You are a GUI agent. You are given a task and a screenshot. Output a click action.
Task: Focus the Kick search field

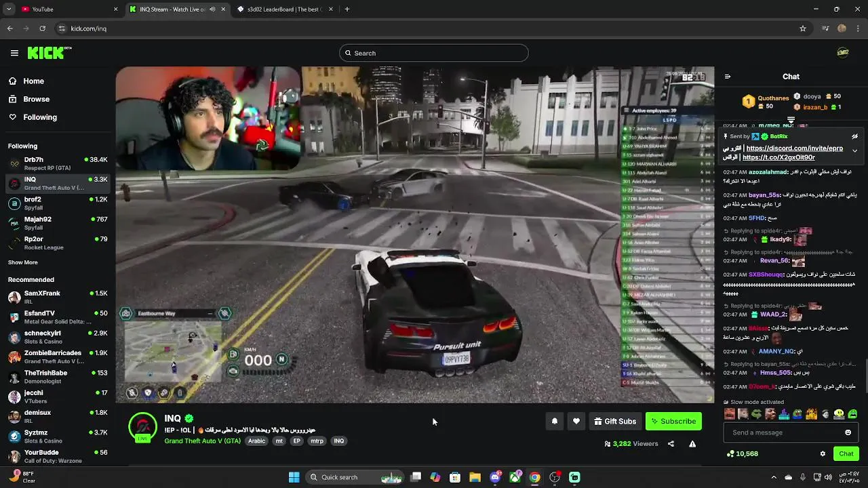434,53
